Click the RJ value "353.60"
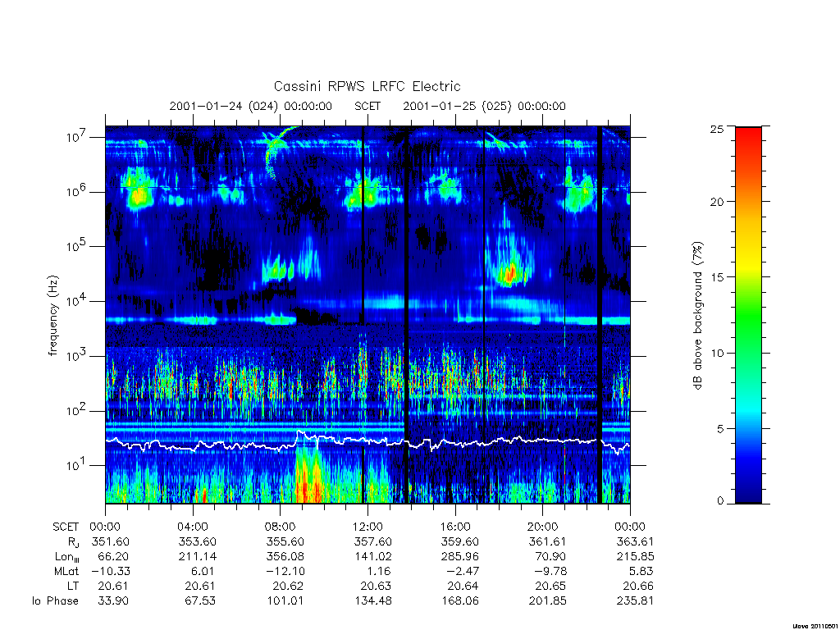 pos(197,541)
